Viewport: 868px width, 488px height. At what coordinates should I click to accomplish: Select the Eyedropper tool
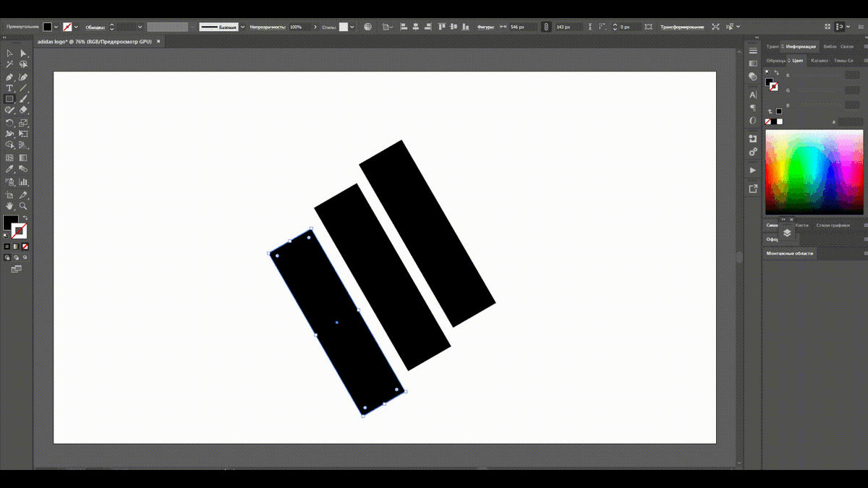pyautogui.click(x=9, y=169)
